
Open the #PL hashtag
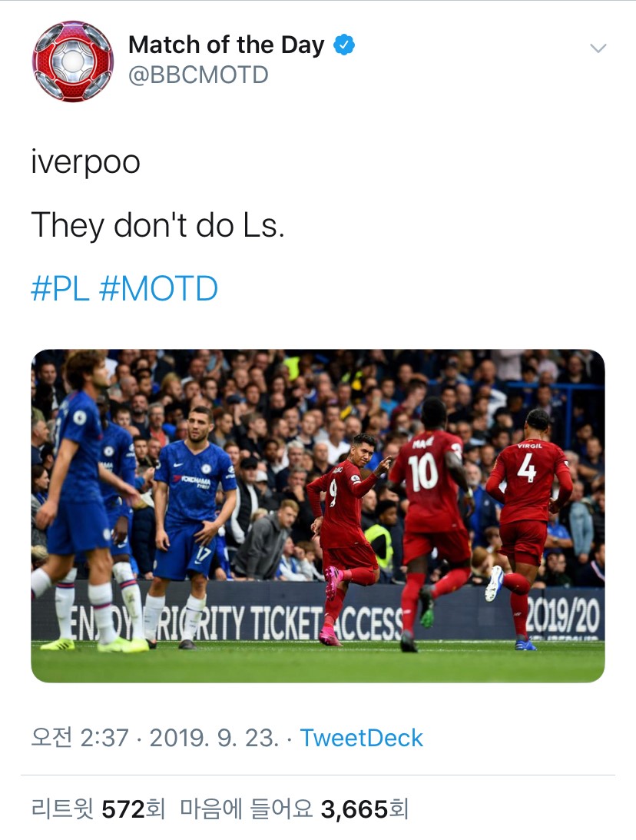(x=60, y=288)
